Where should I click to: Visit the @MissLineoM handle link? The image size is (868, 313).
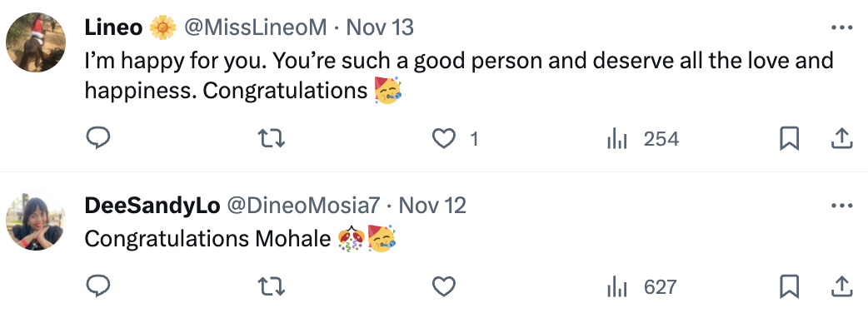(255, 27)
